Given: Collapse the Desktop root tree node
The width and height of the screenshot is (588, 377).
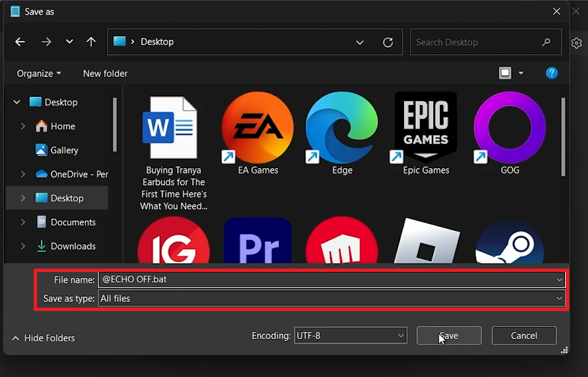Looking at the screenshot, I should coord(17,102).
